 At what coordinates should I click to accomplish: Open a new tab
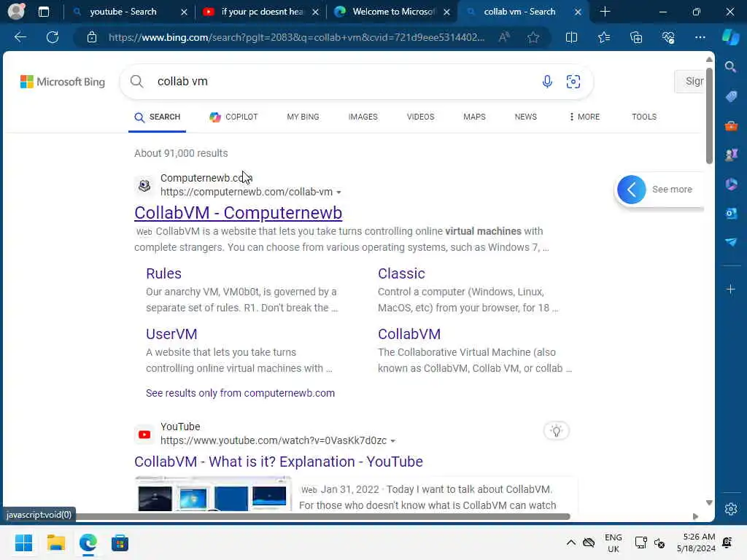coord(605,12)
